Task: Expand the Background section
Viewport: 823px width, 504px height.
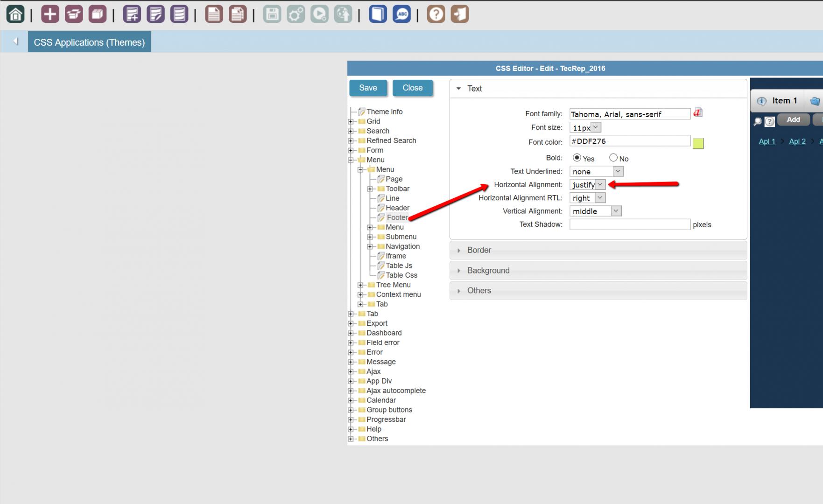Action: [598, 271]
